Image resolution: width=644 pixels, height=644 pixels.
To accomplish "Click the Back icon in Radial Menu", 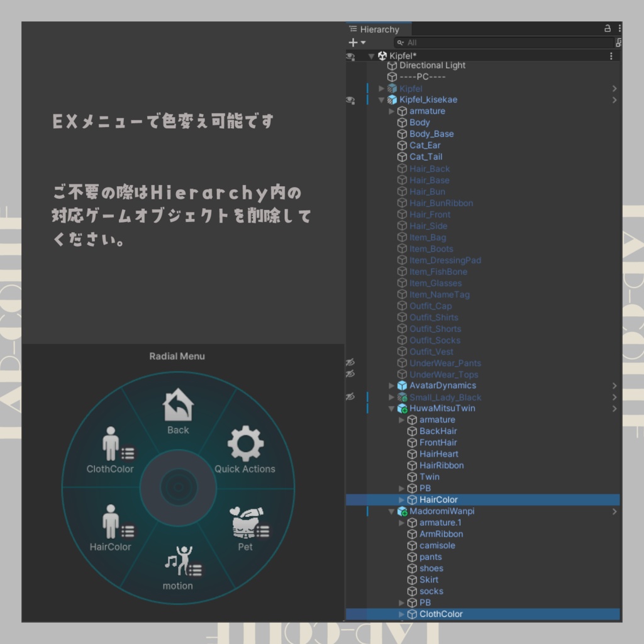I will (178, 404).
